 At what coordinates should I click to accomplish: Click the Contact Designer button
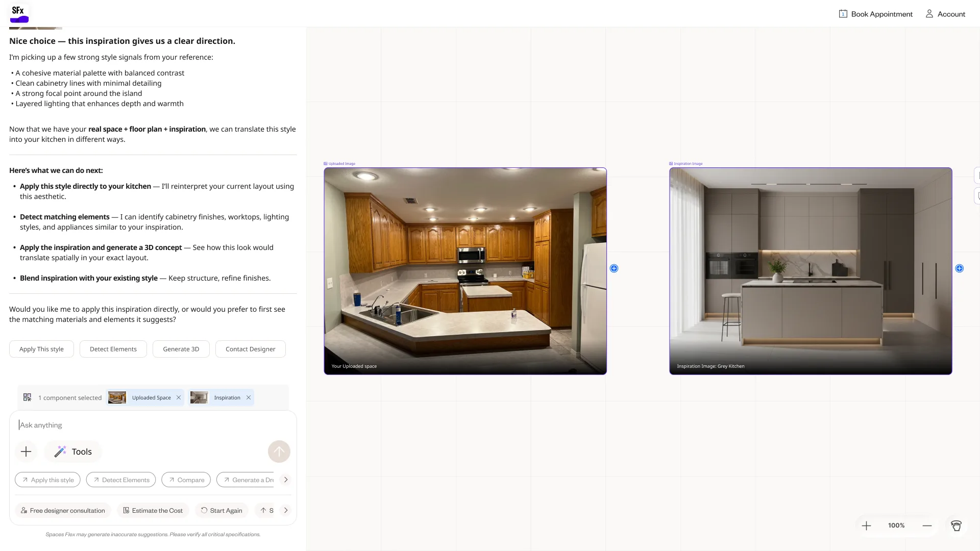pyautogui.click(x=251, y=349)
